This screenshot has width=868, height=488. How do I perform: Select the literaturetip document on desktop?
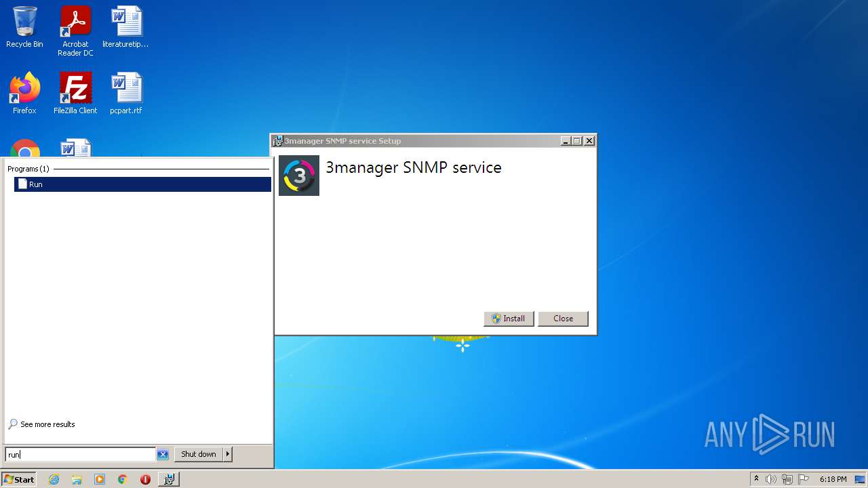126,27
